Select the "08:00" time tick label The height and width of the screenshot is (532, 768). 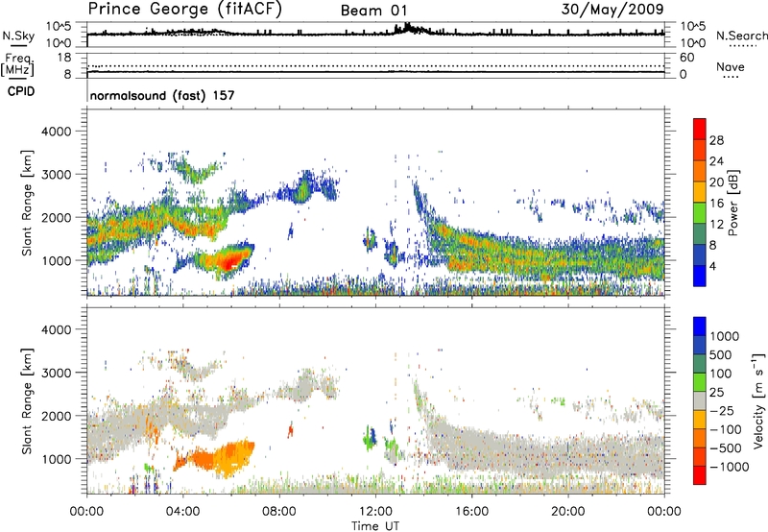[279, 512]
